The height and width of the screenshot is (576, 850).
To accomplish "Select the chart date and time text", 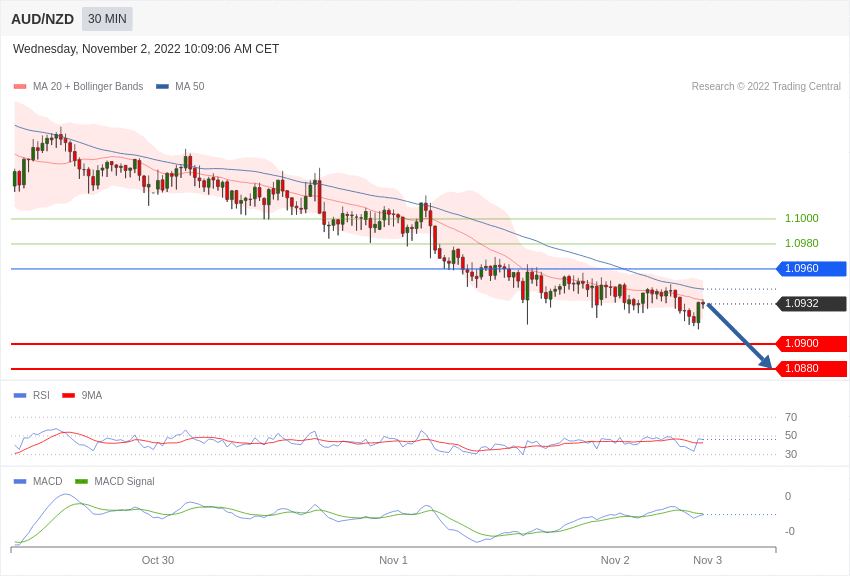I will [x=146, y=49].
